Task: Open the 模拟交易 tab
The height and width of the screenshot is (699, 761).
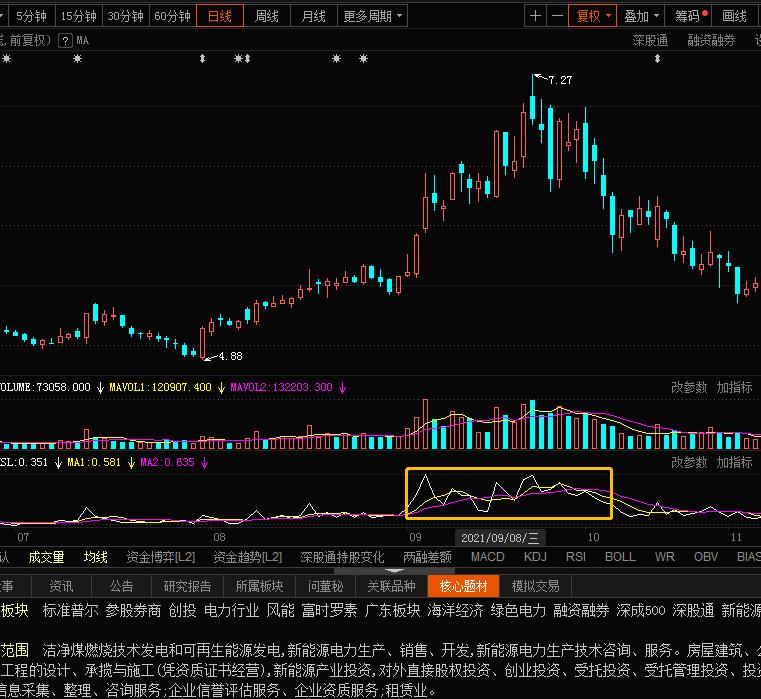Action: click(x=536, y=586)
